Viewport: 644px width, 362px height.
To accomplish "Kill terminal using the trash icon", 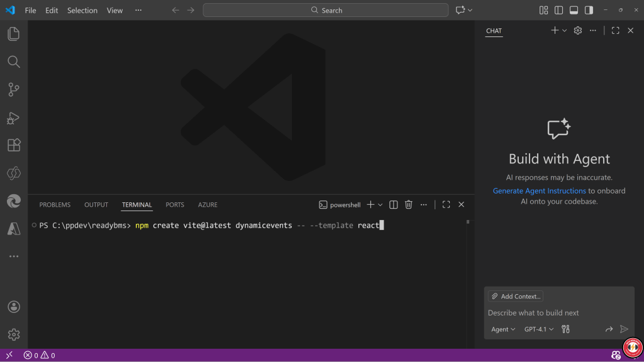I will 409,205.
